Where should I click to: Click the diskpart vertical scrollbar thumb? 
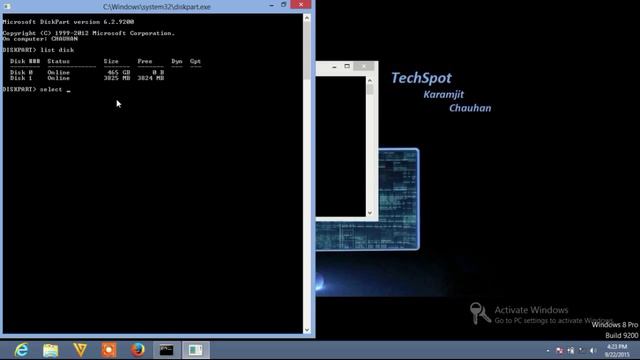[x=307, y=51]
